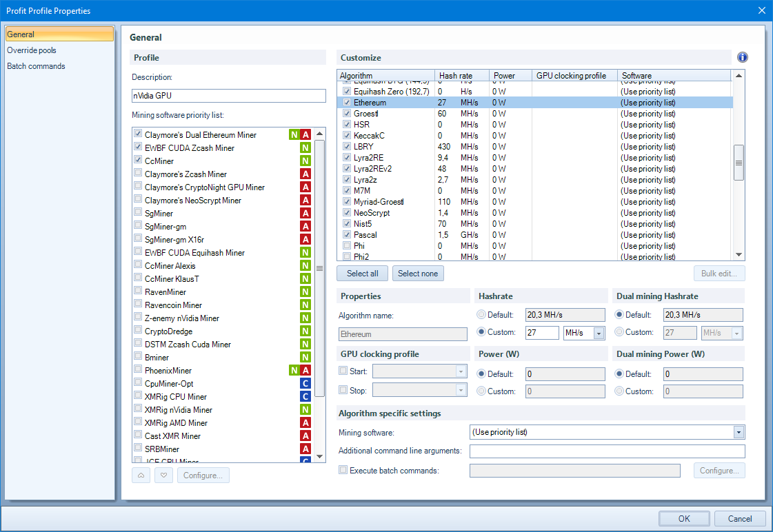Click the Algorithm column header
The image size is (773, 532).
(386, 75)
